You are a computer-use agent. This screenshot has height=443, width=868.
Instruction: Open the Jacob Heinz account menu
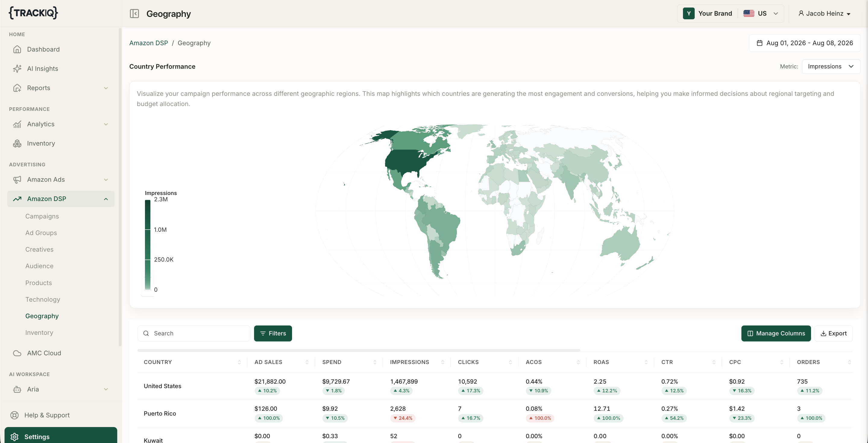(x=824, y=14)
